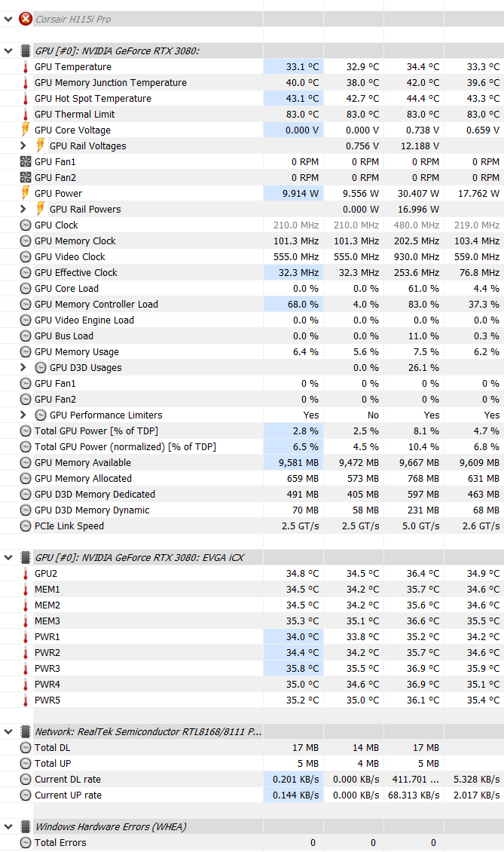
Task: Click the 0.201 KB/s Current DL rate value
Action: point(296,779)
